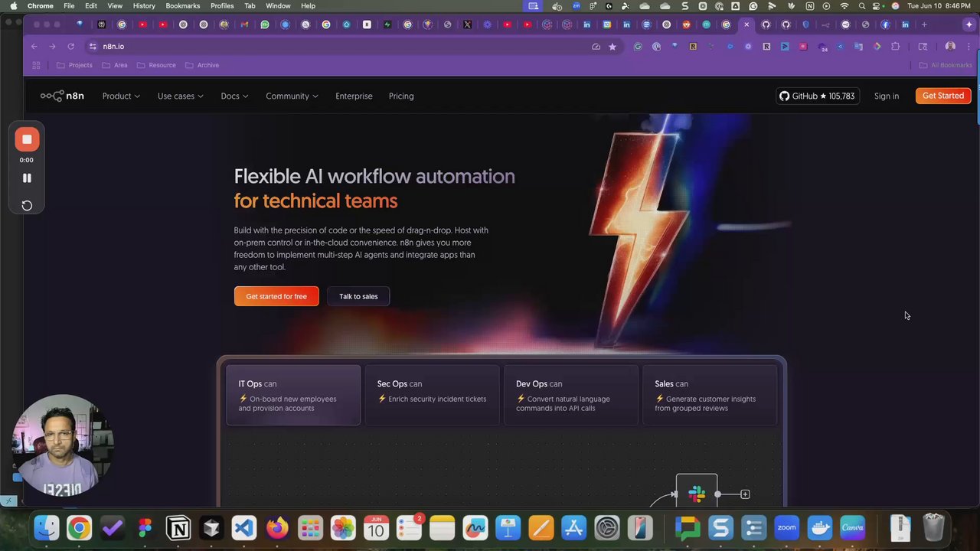980x551 pixels.
Task: Launch Visual Studio Code from the dock
Action: pyautogui.click(x=244, y=527)
